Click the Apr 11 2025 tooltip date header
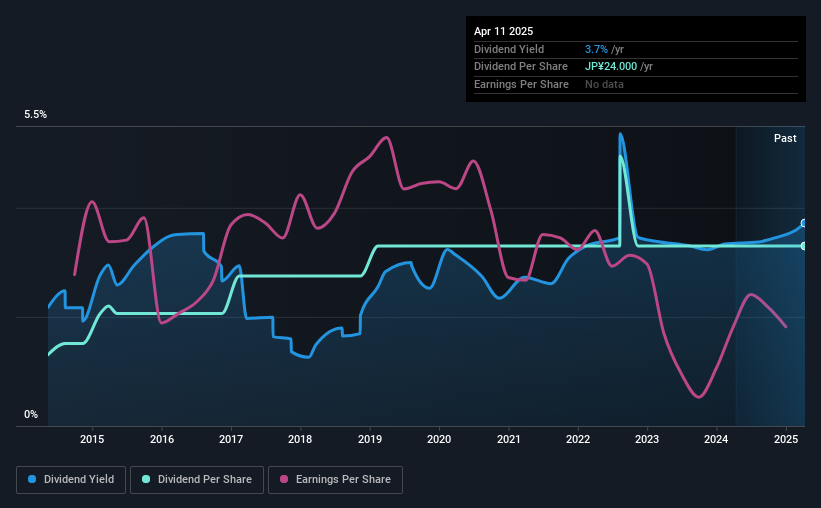Image resolution: width=821 pixels, height=508 pixels. 504,31
